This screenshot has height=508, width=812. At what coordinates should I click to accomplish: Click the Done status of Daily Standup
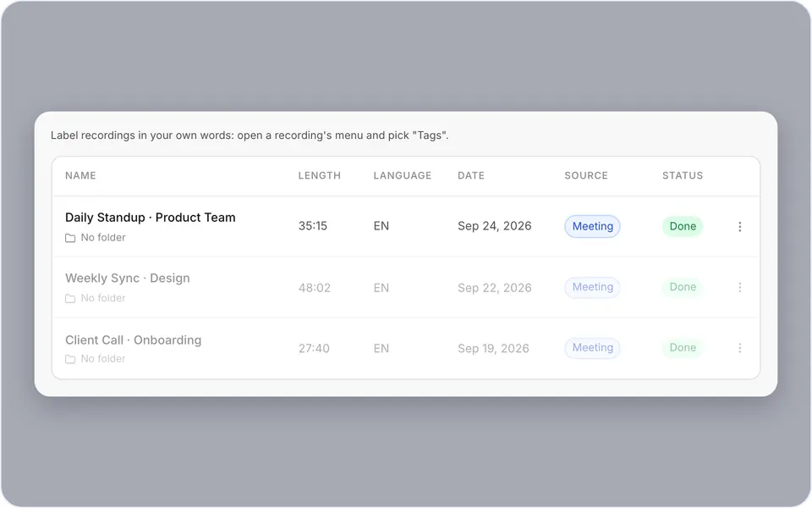[683, 227]
